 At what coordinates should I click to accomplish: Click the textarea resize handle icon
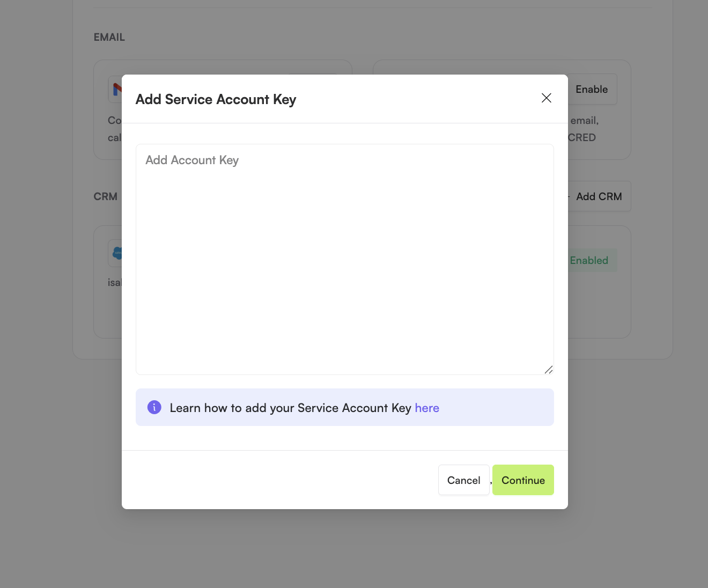(x=549, y=370)
